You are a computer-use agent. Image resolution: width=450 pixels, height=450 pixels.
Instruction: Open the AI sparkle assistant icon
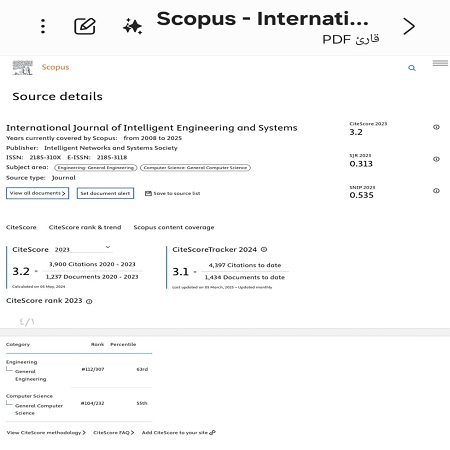(132, 26)
